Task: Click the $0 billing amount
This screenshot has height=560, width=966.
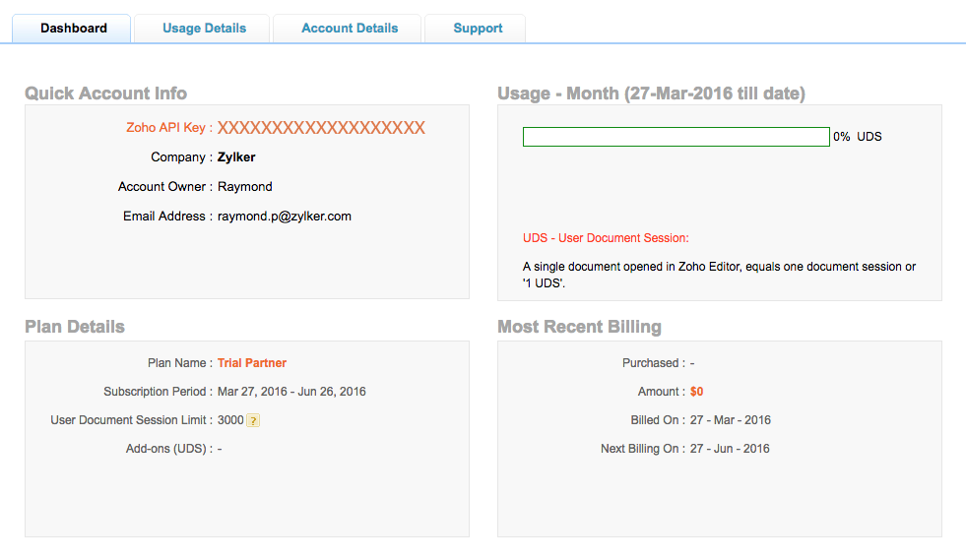Action: pos(697,392)
